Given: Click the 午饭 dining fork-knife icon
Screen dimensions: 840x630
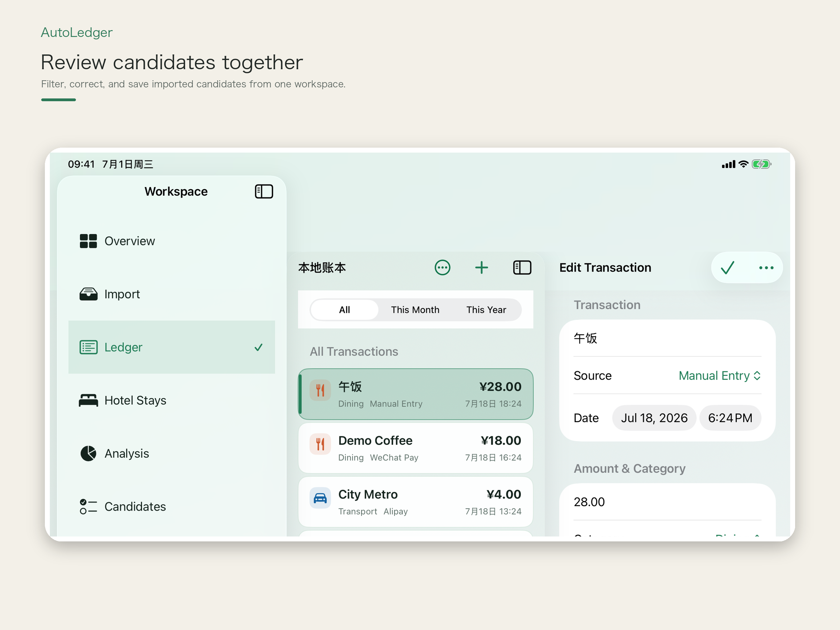Looking at the screenshot, I should pyautogui.click(x=320, y=390).
